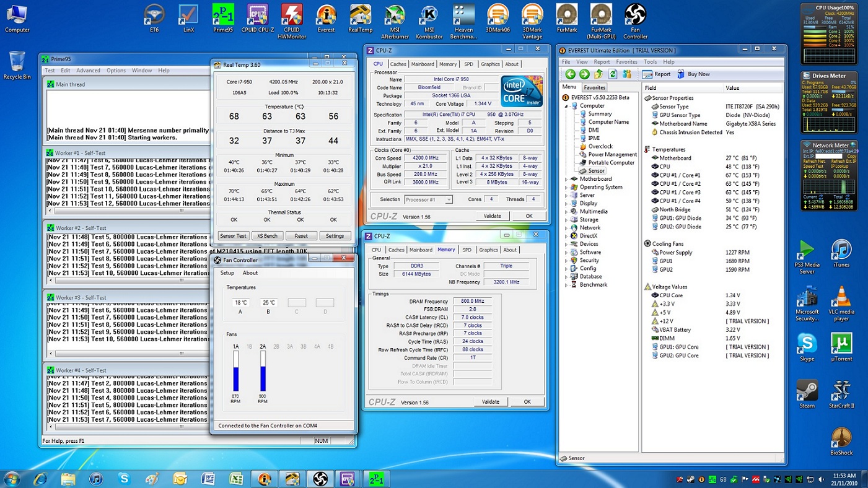868x488 pixels.
Task: Launch Heaven Benchmark desktop icon
Action: click(x=463, y=22)
